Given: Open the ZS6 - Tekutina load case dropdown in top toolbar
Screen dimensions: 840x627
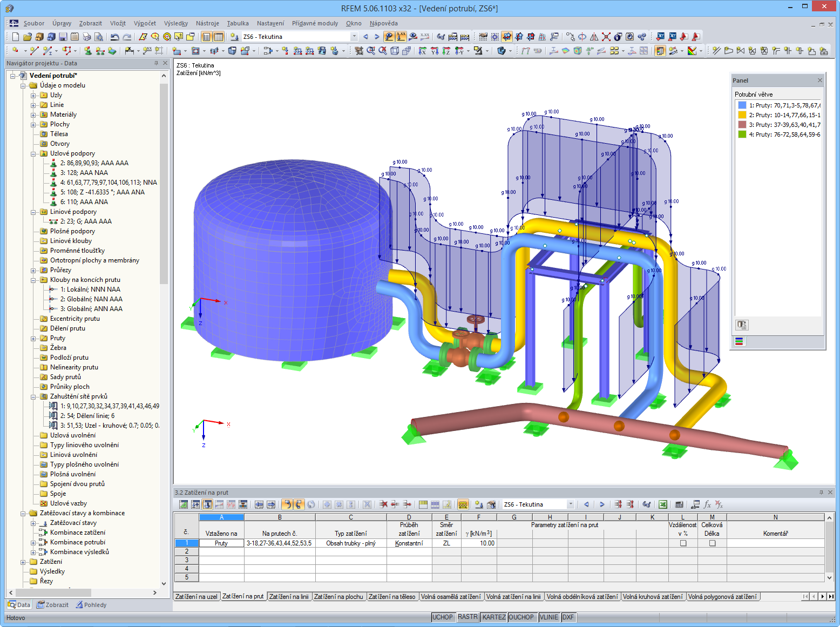Looking at the screenshot, I should [x=354, y=37].
